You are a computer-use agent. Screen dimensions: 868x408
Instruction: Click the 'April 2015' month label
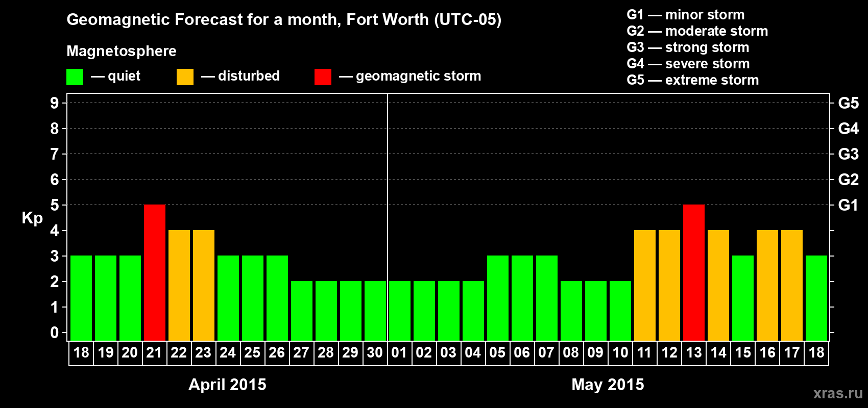click(227, 385)
